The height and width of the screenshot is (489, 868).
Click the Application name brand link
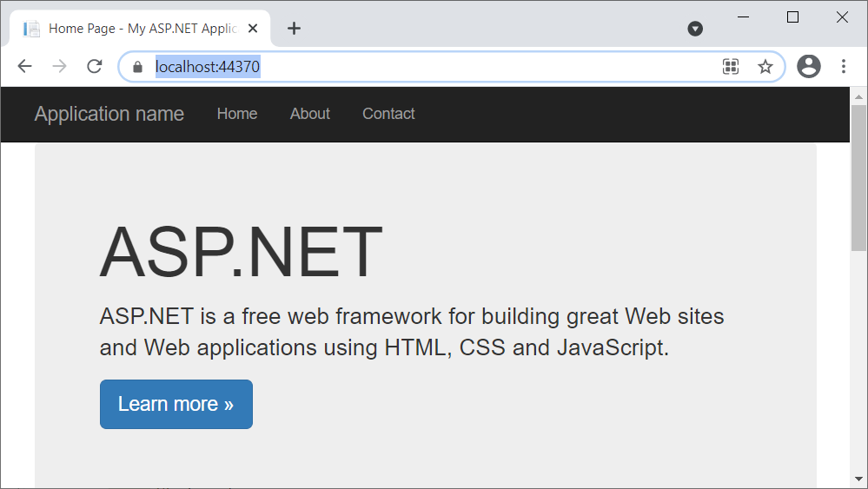pyautogui.click(x=109, y=114)
